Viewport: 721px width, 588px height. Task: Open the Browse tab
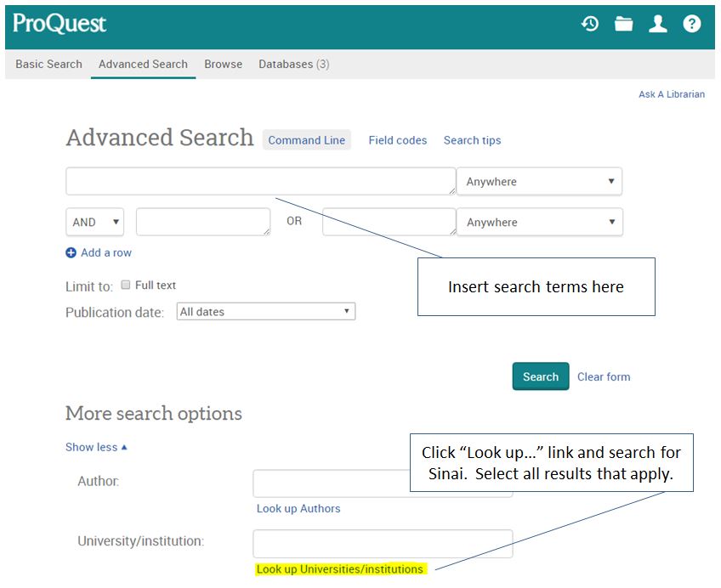[x=223, y=64]
